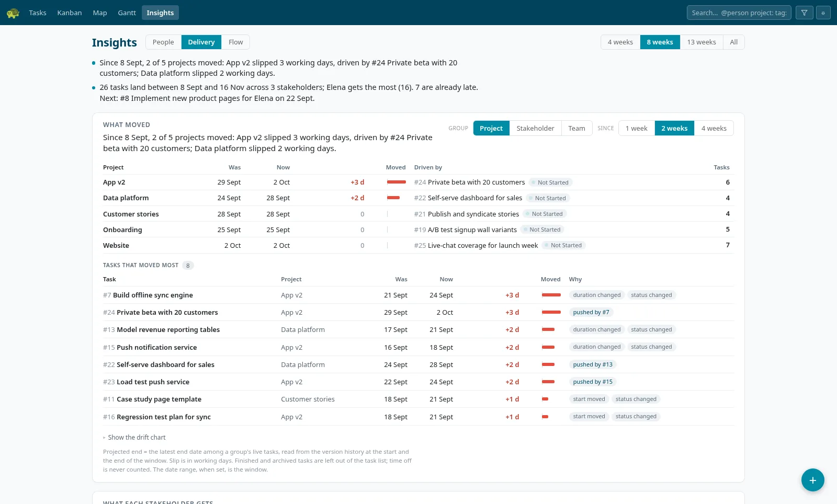Open the App v2 project row
Viewport: 837px width, 504px height.
(x=418, y=182)
